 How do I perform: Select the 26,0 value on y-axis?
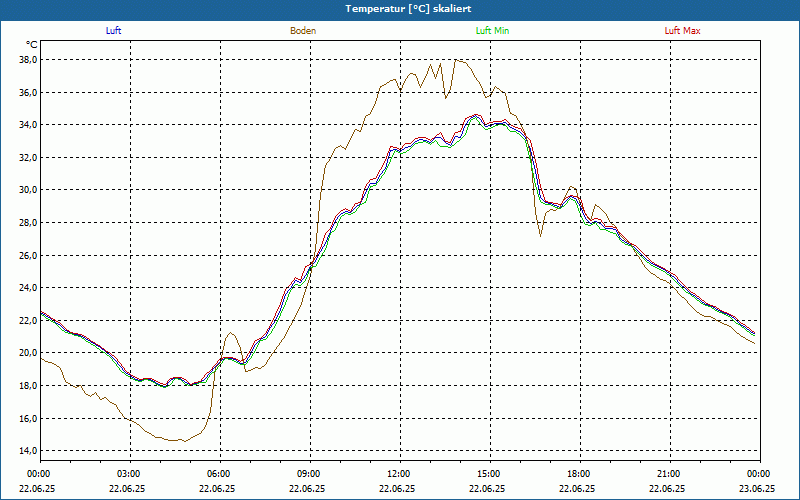click(x=28, y=255)
